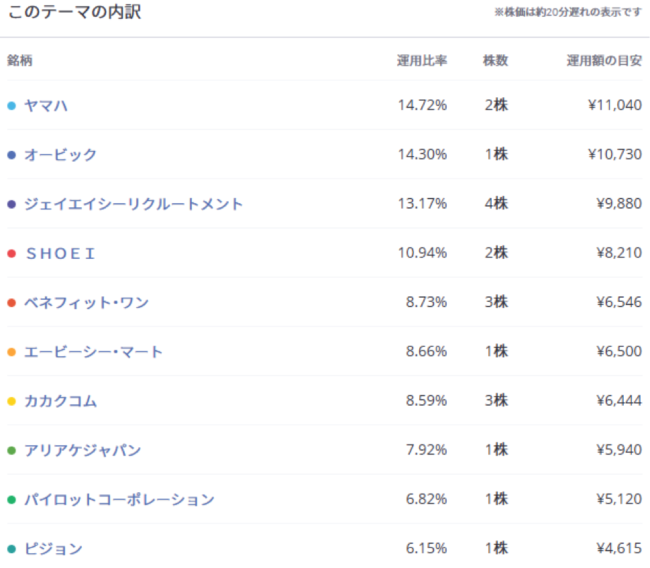Screen dimensions: 650x568
Task: Click the yellow dot beside カカクコム
Action: (11, 401)
